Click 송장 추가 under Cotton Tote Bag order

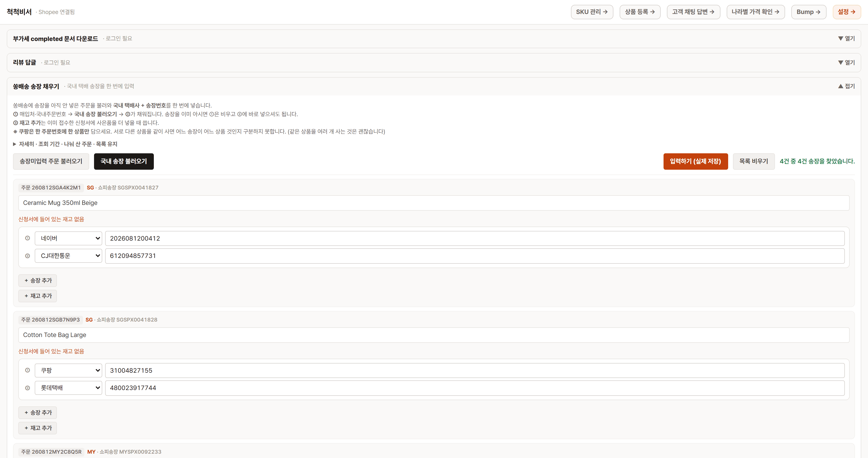tap(38, 412)
